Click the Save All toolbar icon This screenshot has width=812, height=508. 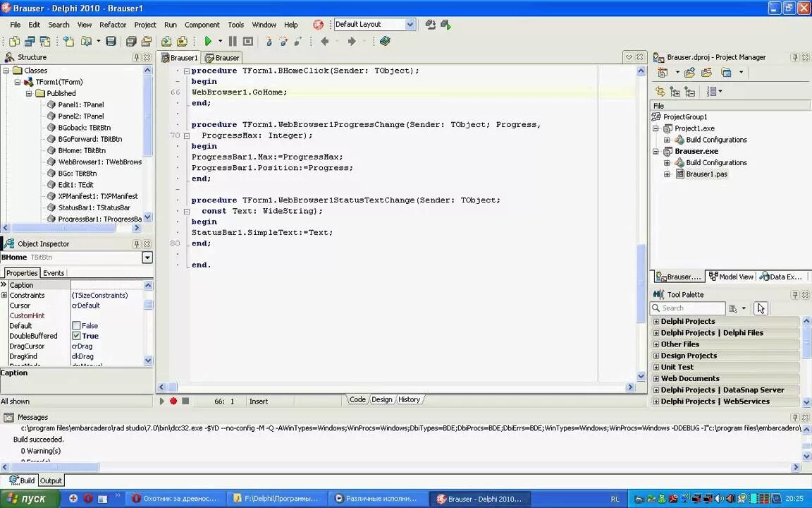point(131,42)
